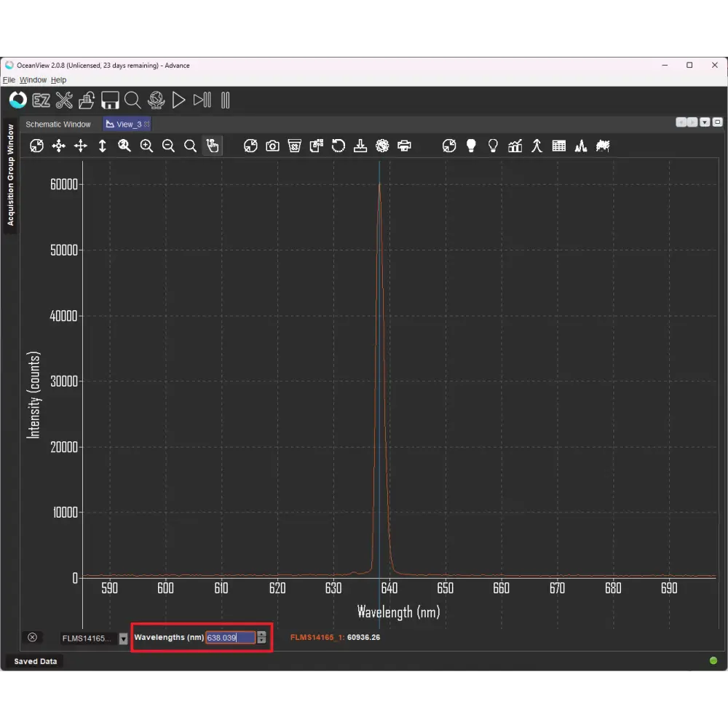
Task: Click the manual zoom range magnifier
Action: pyautogui.click(x=124, y=146)
